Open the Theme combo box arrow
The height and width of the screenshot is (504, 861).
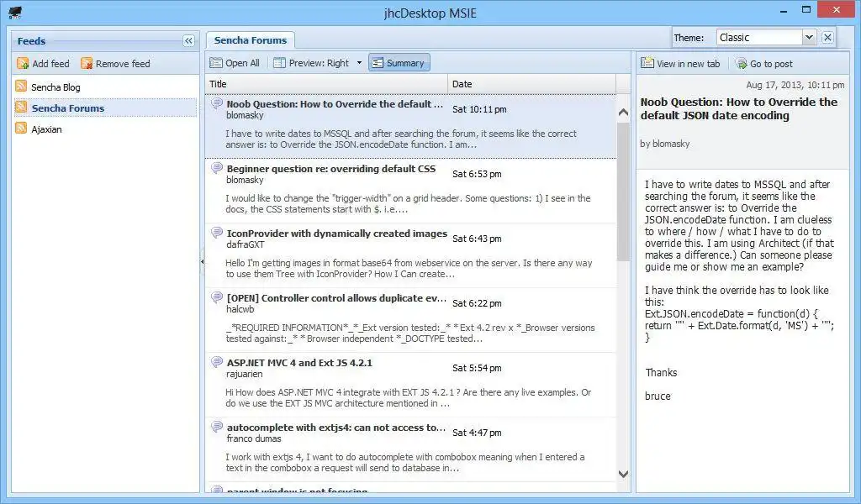(809, 37)
